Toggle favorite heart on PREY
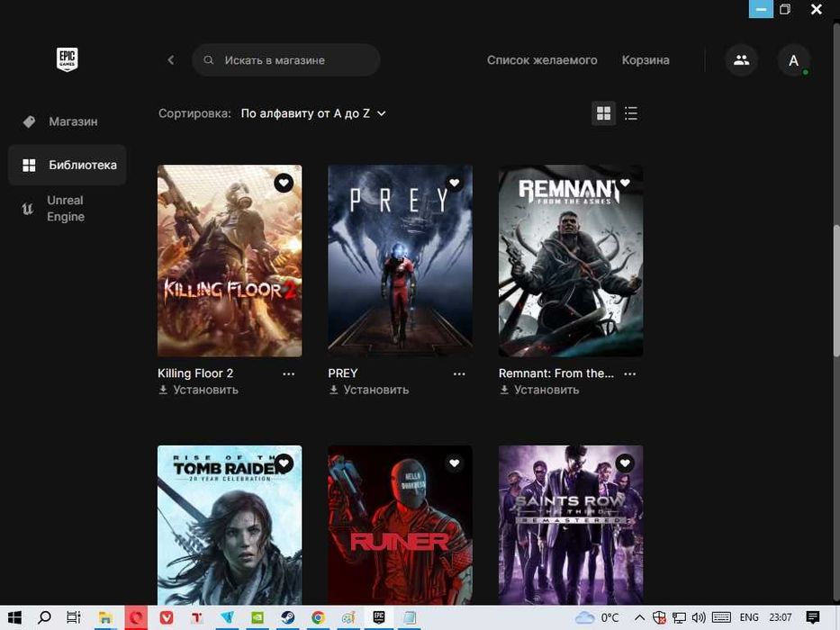This screenshot has height=630, width=840. 455,184
